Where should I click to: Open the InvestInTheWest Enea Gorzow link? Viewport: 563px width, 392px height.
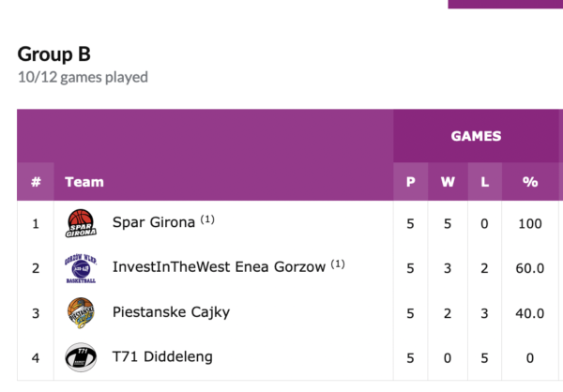219,267
